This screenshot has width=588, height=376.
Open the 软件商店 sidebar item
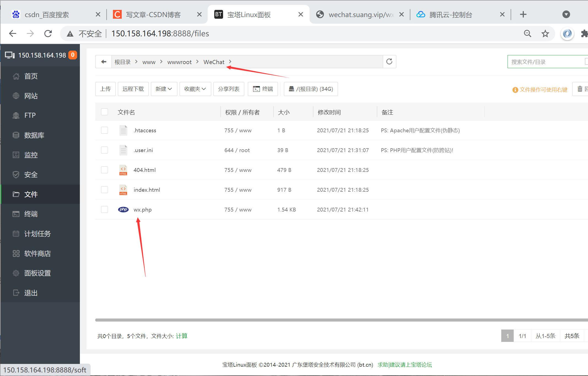pyautogui.click(x=37, y=254)
